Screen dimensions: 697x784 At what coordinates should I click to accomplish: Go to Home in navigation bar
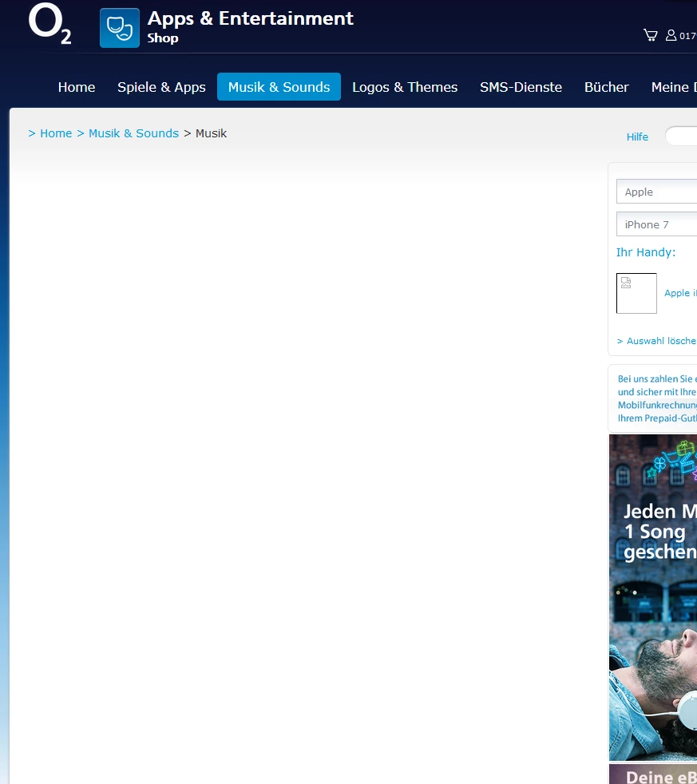(x=77, y=87)
